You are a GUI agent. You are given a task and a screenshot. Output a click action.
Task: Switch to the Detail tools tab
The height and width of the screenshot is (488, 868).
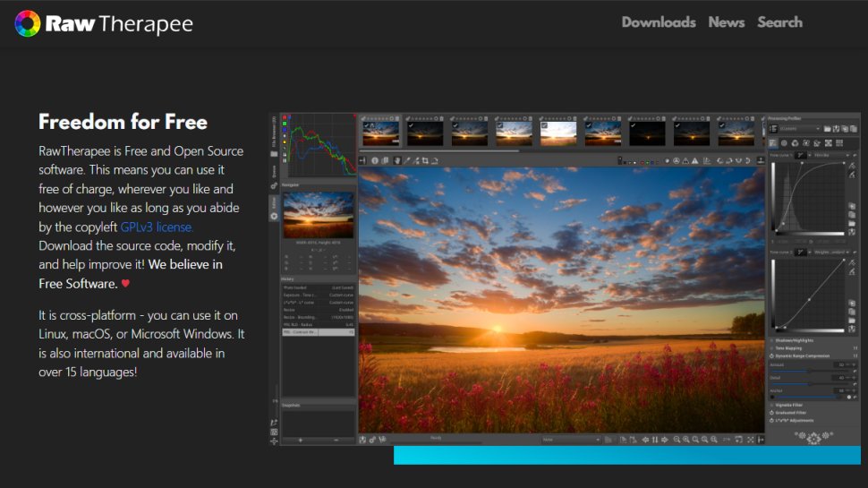[784, 143]
